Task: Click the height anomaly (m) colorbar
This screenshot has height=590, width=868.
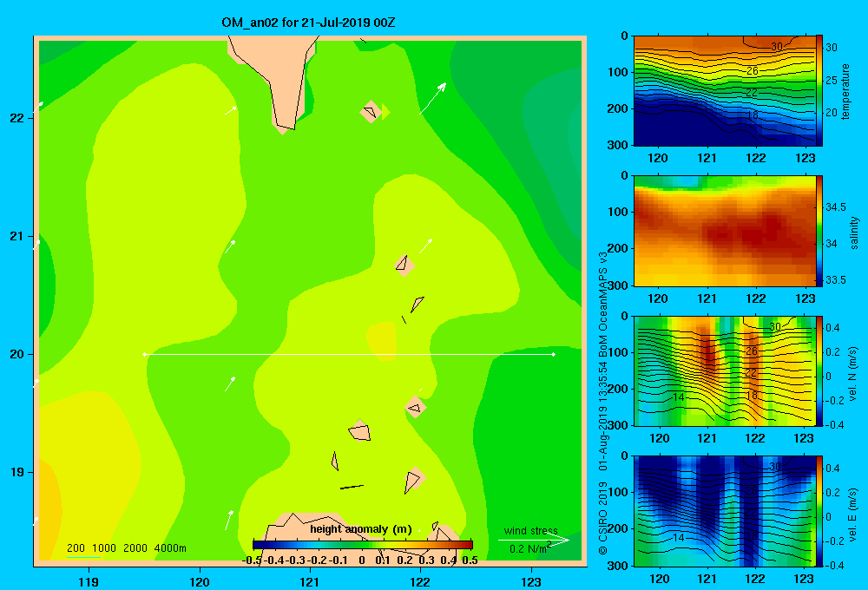Action: point(363,544)
